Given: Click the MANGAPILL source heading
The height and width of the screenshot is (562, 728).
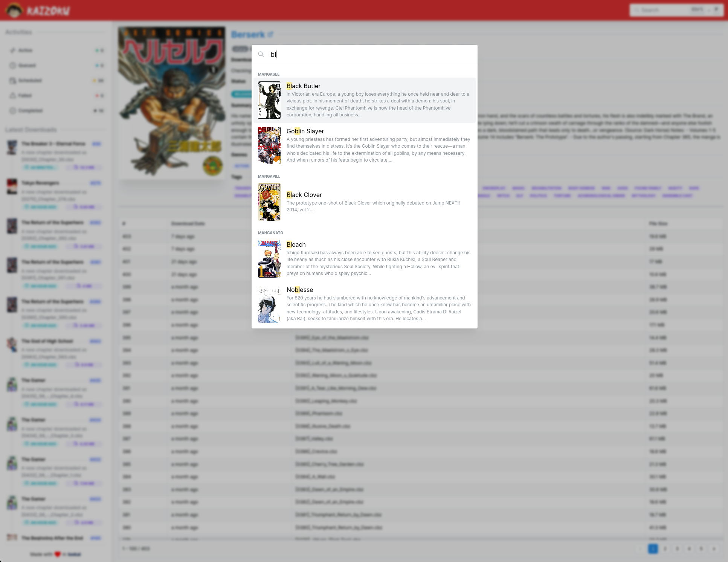Looking at the screenshot, I should (269, 176).
